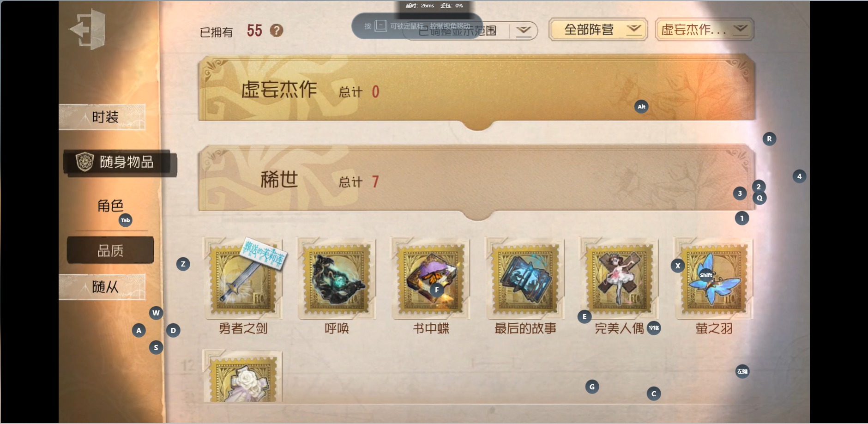Click the exit door icon
Image resolution: width=868 pixels, height=424 pixels.
click(x=88, y=29)
